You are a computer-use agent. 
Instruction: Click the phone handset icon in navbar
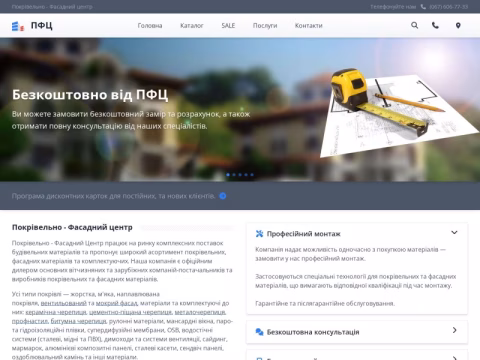pos(435,25)
